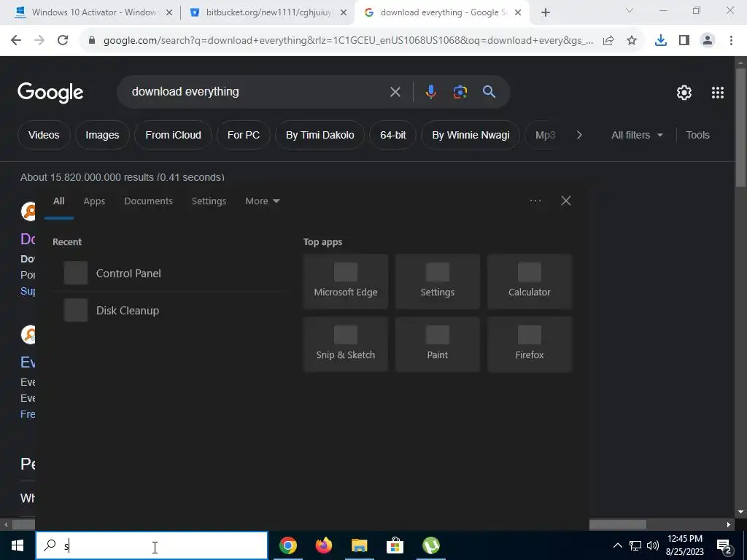Close the Windows search panel
This screenshot has width=747, height=560.
coord(566,201)
